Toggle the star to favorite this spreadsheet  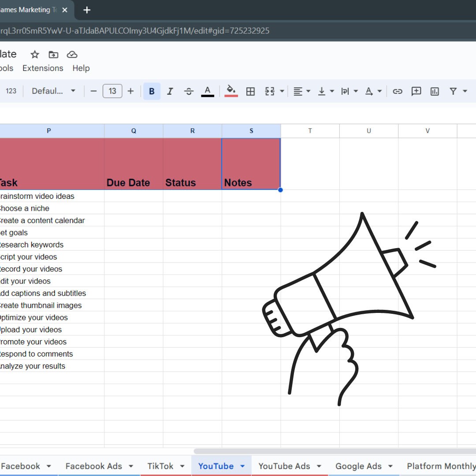tap(34, 54)
